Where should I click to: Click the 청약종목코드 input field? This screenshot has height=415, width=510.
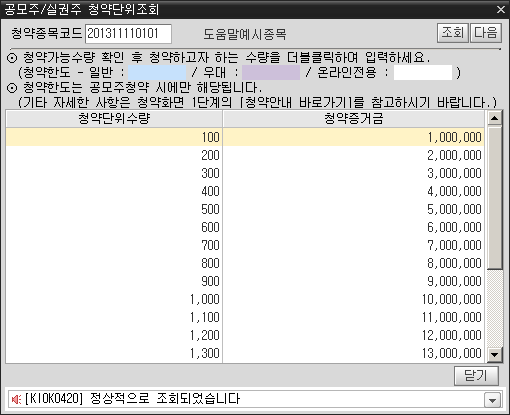(x=128, y=34)
